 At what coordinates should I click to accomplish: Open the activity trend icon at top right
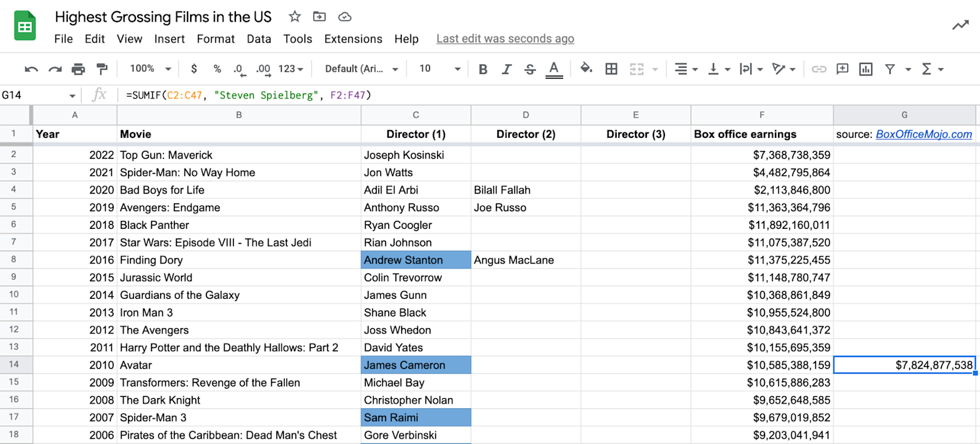(960, 26)
